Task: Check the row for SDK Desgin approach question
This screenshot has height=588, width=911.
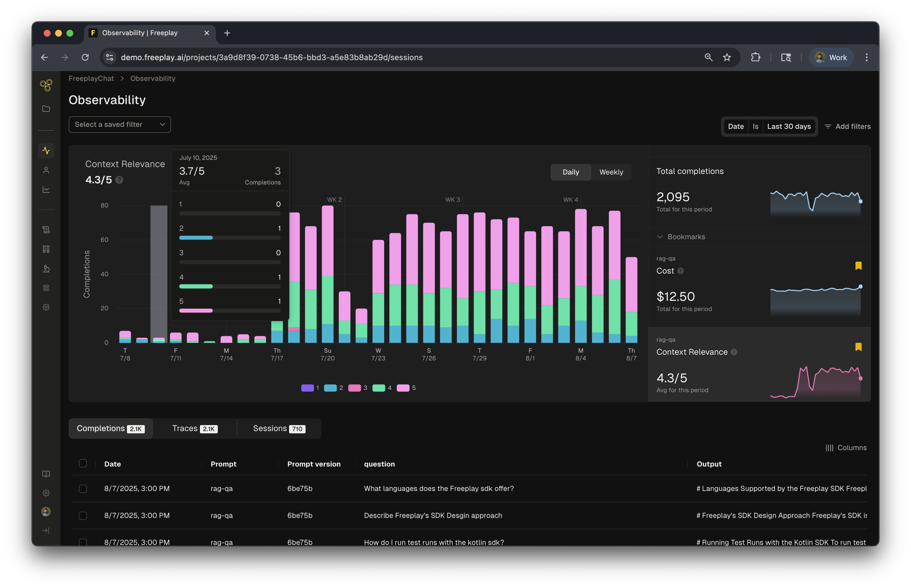Action: [x=83, y=515]
